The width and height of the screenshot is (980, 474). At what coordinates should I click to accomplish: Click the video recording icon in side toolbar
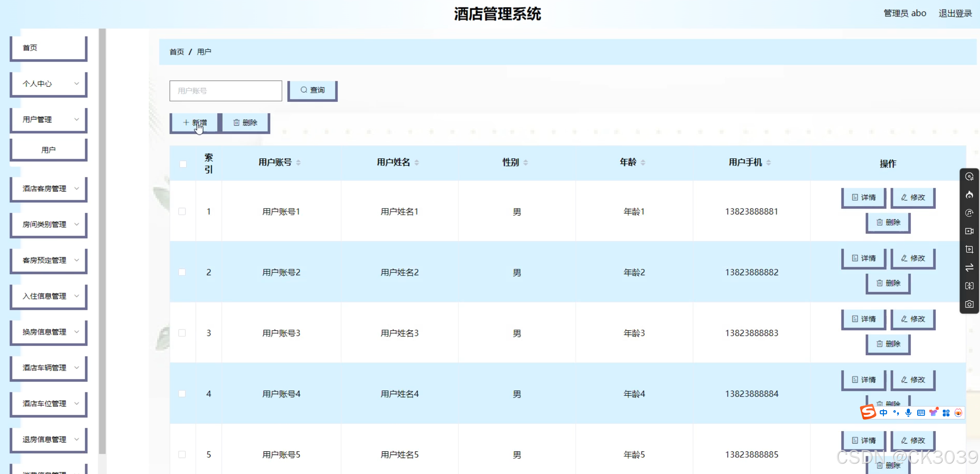969,231
